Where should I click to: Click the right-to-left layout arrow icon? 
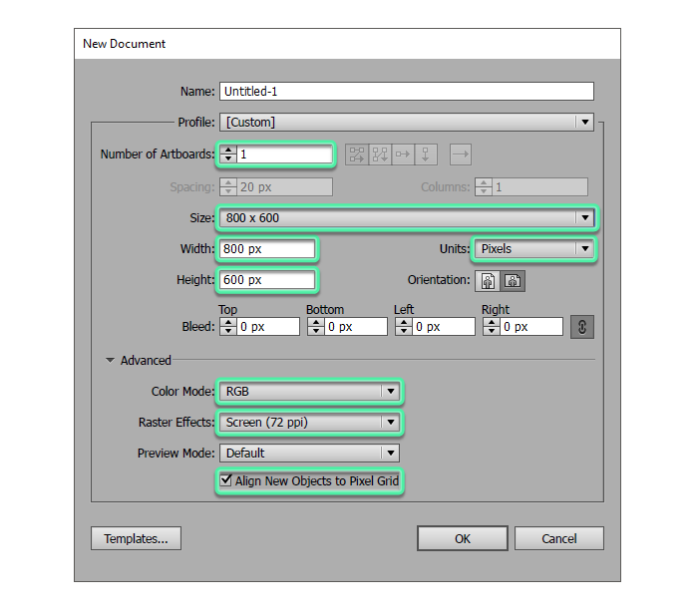[x=460, y=154]
